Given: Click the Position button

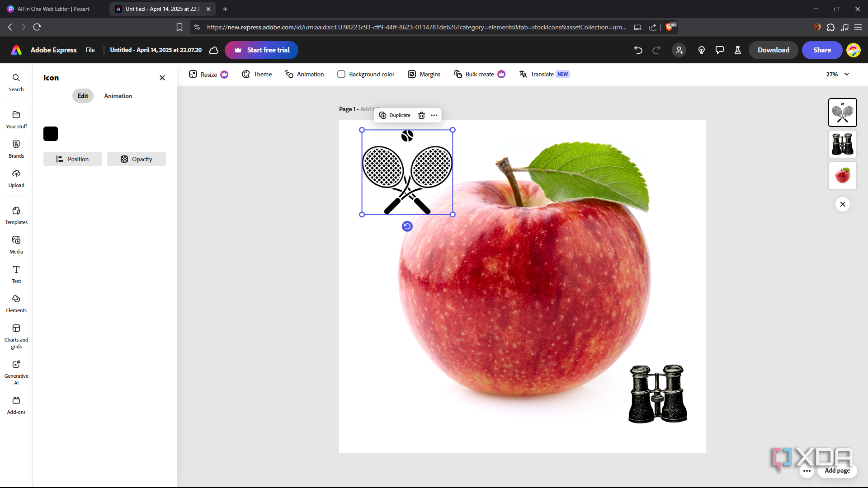Looking at the screenshot, I should pos(73,159).
